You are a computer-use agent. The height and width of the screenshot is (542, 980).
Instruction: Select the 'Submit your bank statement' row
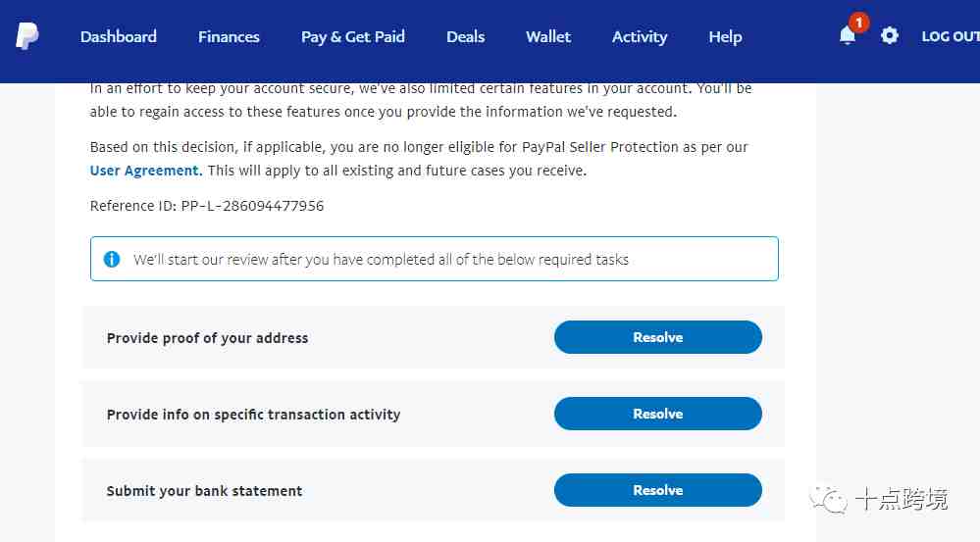point(434,490)
